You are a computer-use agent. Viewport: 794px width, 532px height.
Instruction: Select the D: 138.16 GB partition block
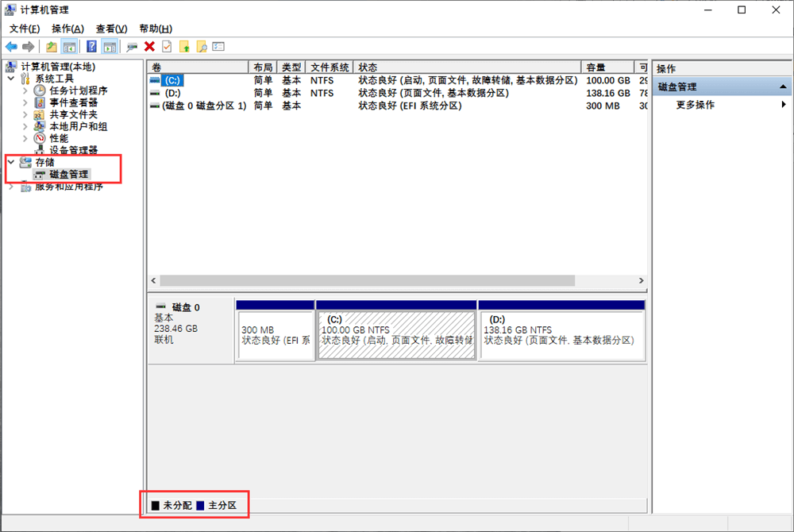[561, 335]
